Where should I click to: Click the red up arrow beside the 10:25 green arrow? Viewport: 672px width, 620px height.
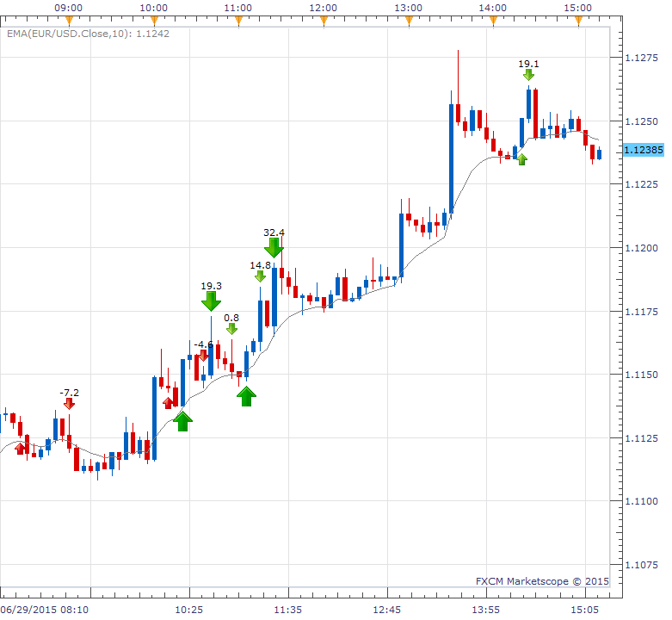(169, 403)
